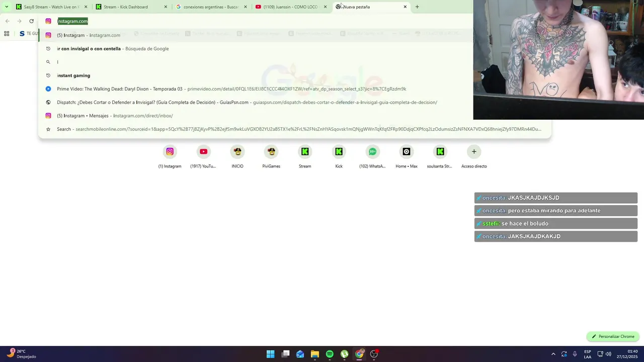Image resolution: width=644 pixels, height=362 pixels.
Task: Show hidden system tray icons
Action: (553, 354)
